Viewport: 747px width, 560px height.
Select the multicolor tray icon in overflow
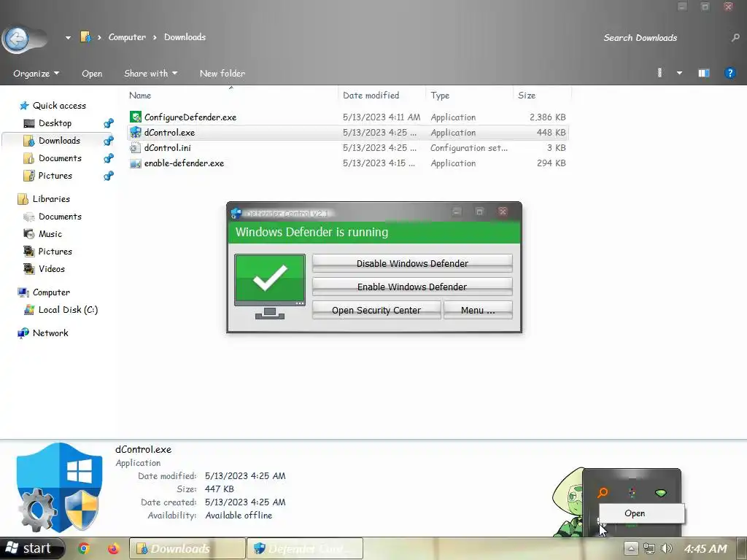point(632,493)
